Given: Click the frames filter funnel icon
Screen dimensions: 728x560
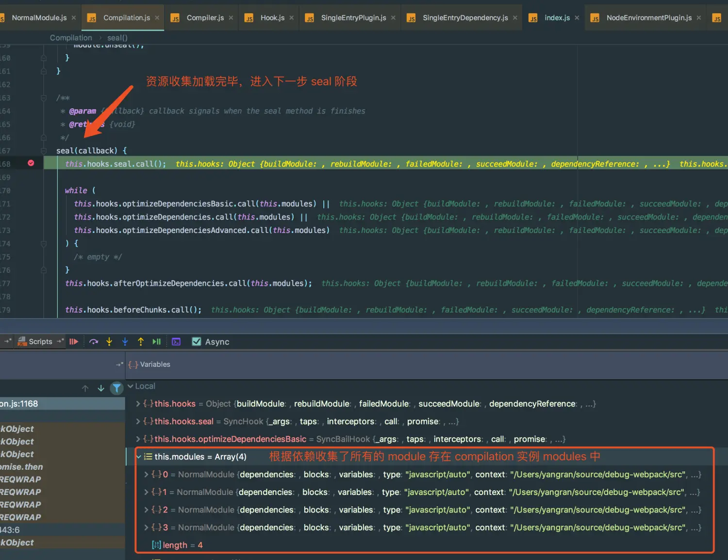Looking at the screenshot, I should click(x=117, y=388).
